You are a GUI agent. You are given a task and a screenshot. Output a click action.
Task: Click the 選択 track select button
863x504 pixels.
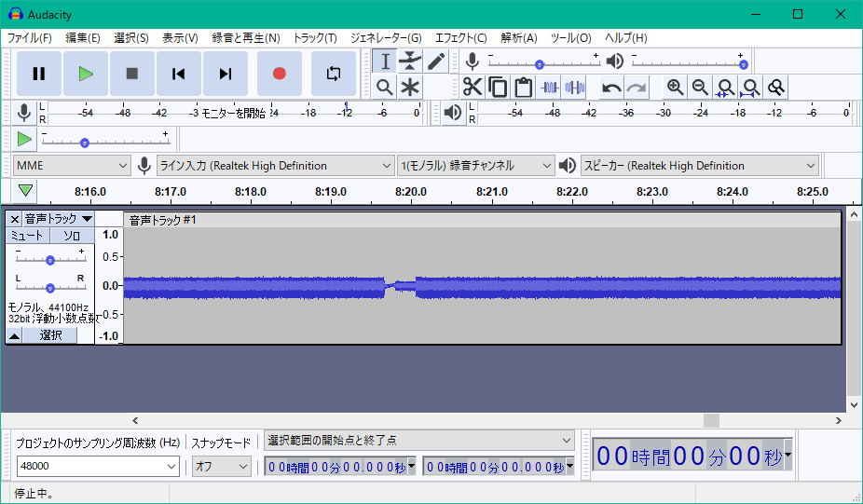click(50, 335)
